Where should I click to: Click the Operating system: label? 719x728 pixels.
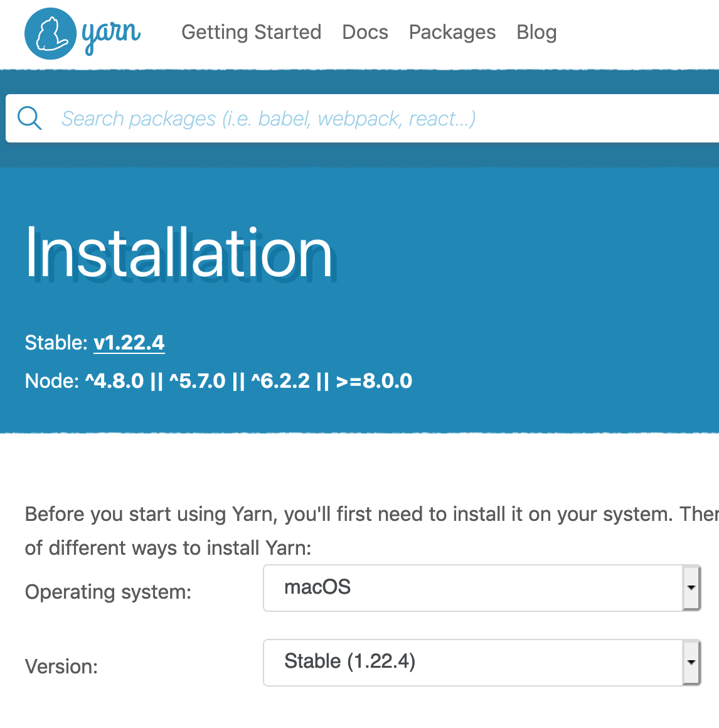[x=108, y=592]
